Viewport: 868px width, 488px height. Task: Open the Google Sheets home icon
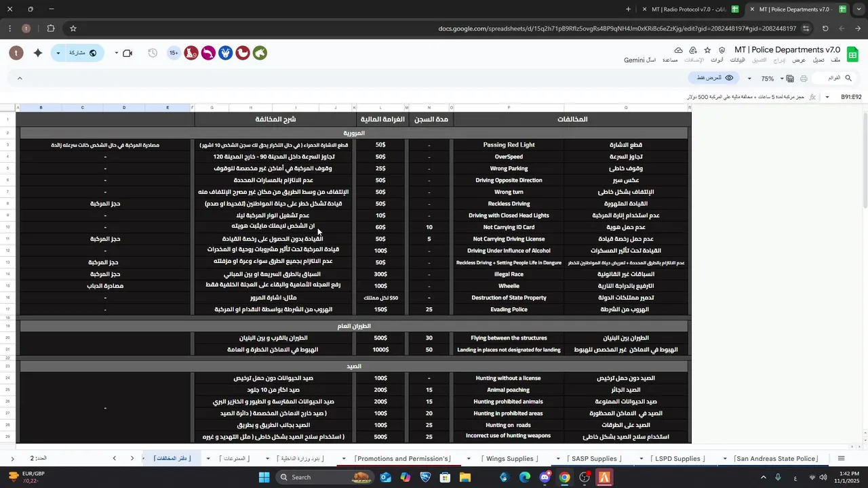(x=854, y=54)
